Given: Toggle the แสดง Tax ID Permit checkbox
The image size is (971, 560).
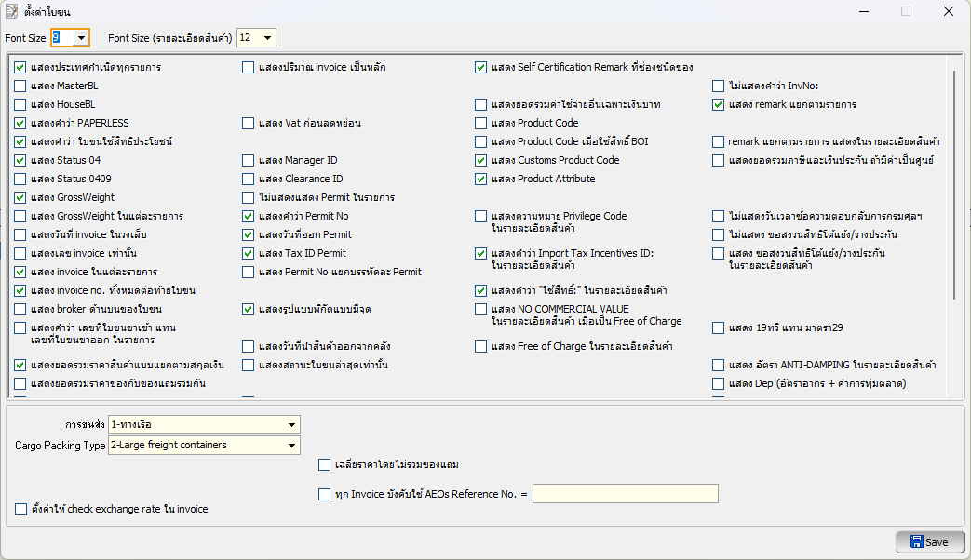Looking at the screenshot, I should click(249, 253).
